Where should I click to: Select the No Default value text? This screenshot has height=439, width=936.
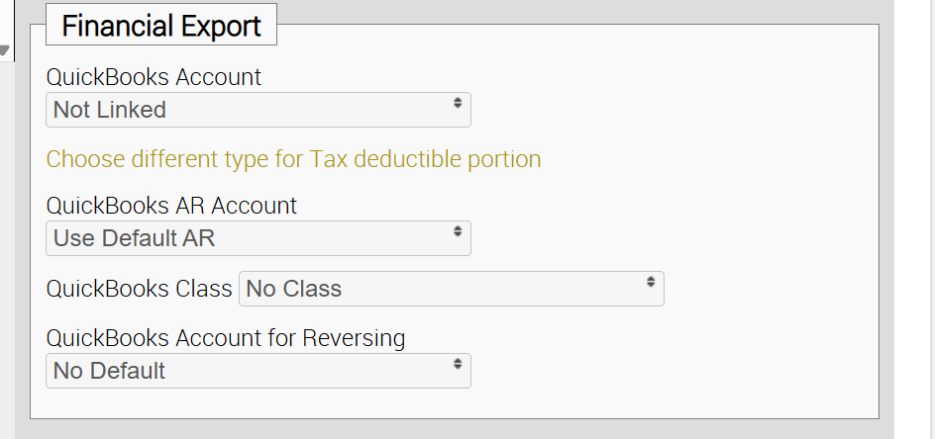tap(109, 371)
